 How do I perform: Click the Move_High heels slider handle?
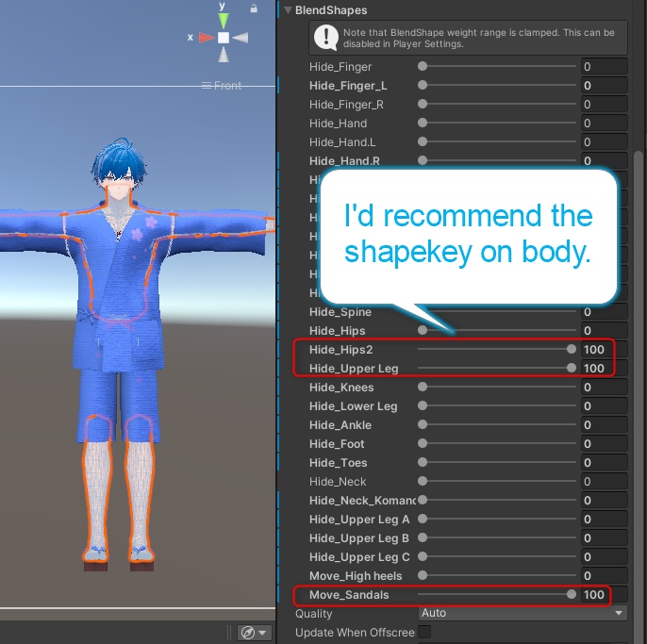(x=423, y=575)
